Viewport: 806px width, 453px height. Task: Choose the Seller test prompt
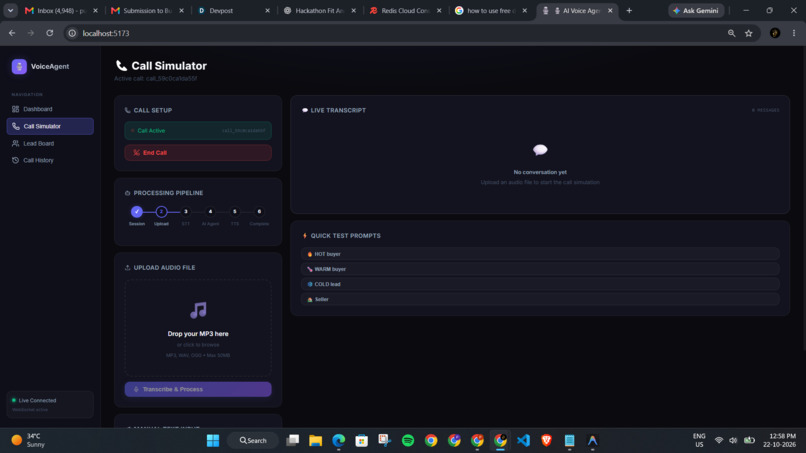(x=540, y=299)
